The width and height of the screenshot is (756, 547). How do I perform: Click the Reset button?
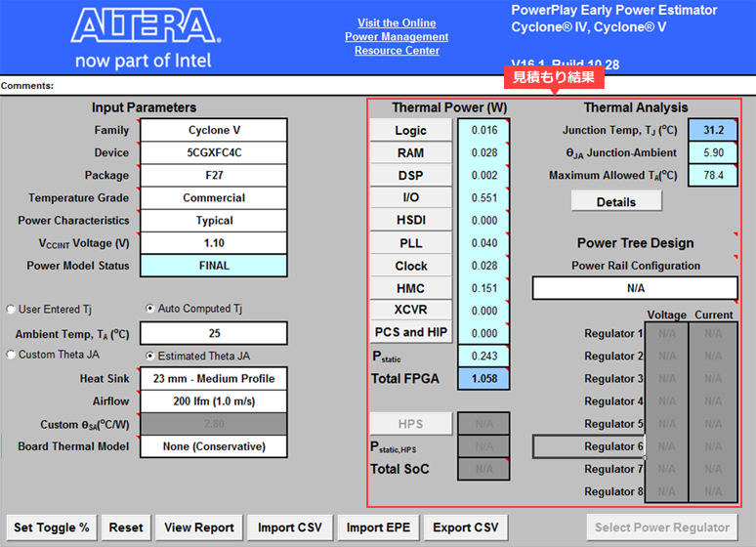(x=126, y=527)
